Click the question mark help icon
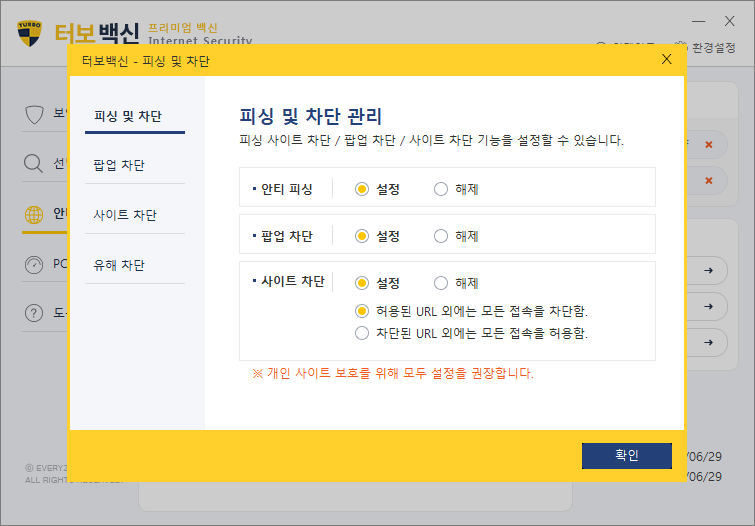This screenshot has height=526, width=755. (34, 314)
